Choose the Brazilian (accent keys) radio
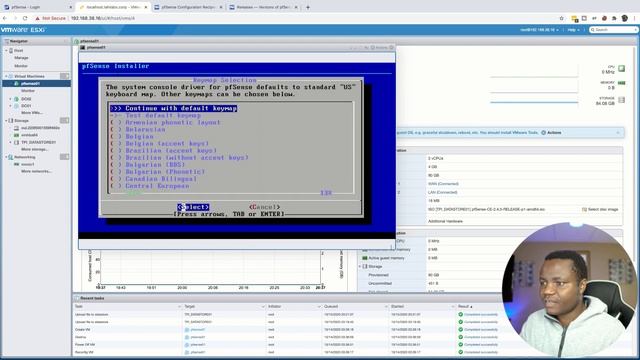 [x=116, y=151]
